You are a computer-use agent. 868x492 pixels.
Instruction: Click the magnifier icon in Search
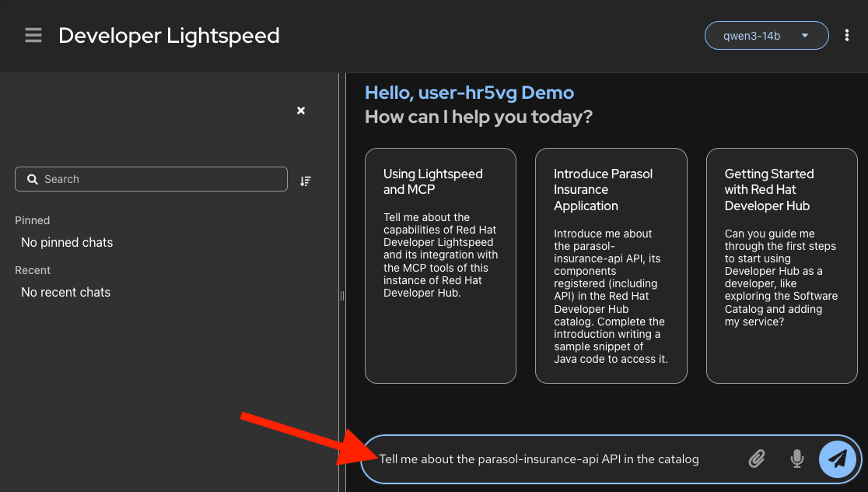click(x=33, y=179)
